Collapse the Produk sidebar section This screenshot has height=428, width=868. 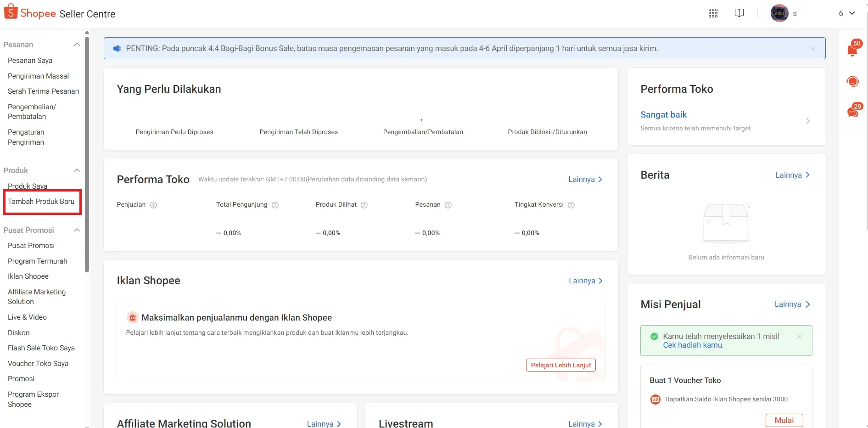coord(77,170)
